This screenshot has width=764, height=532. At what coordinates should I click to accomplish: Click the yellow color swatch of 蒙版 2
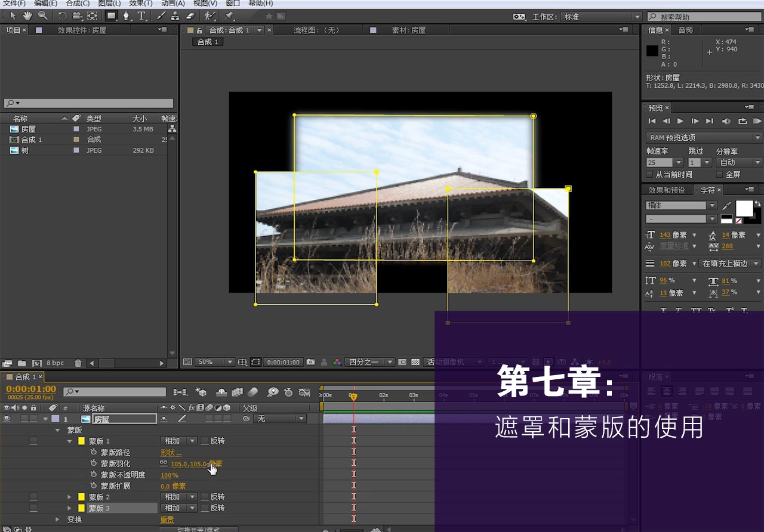pyautogui.click(x=82, y=497)
